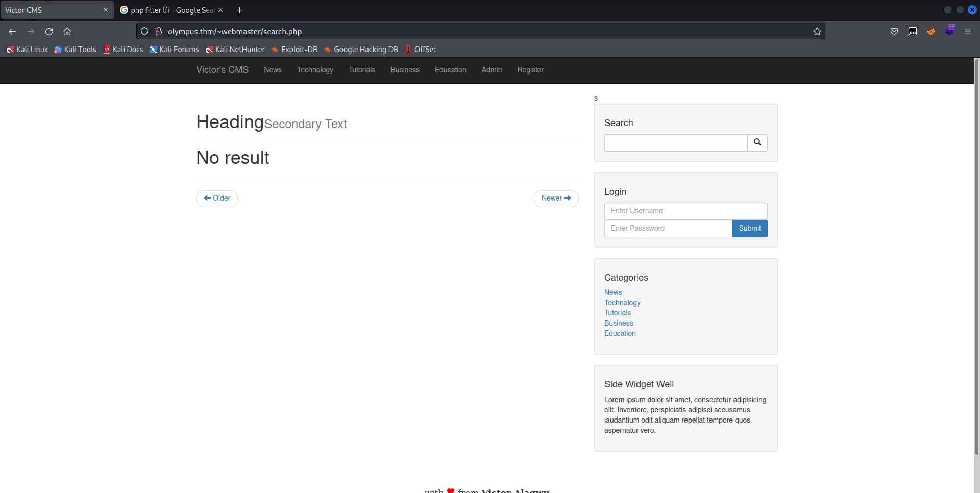Click into the Enter Password field
Screen dimensions: 980x493
[x=668, y=229]
